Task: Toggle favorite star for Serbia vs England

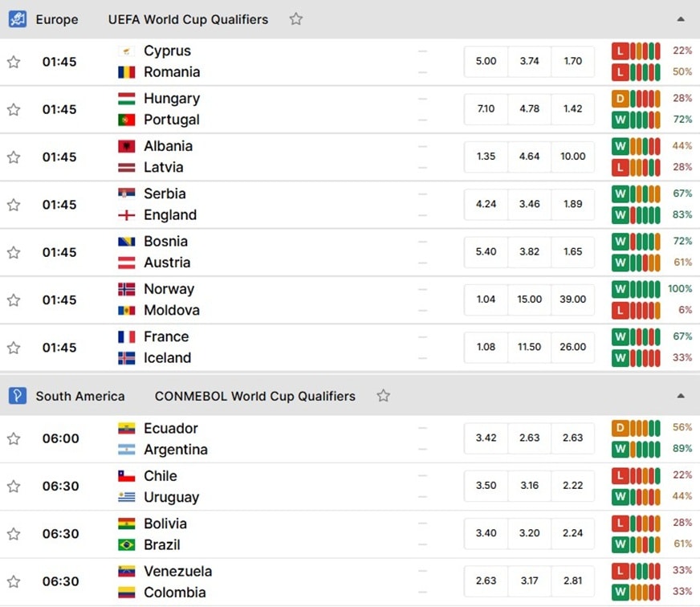Action: click(x=14, y=205)
